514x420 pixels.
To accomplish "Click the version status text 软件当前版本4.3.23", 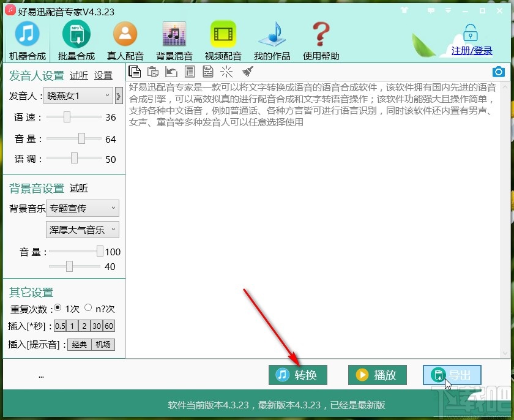I will click(209, 405).
